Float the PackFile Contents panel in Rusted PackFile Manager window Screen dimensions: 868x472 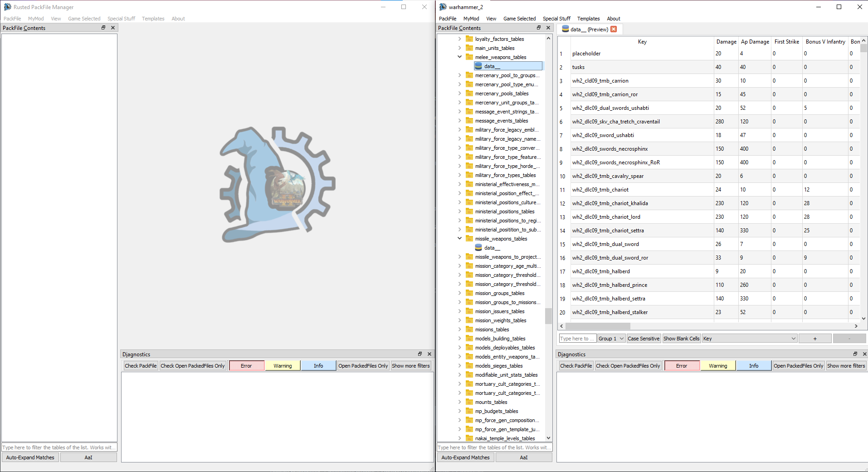point(103,28)
